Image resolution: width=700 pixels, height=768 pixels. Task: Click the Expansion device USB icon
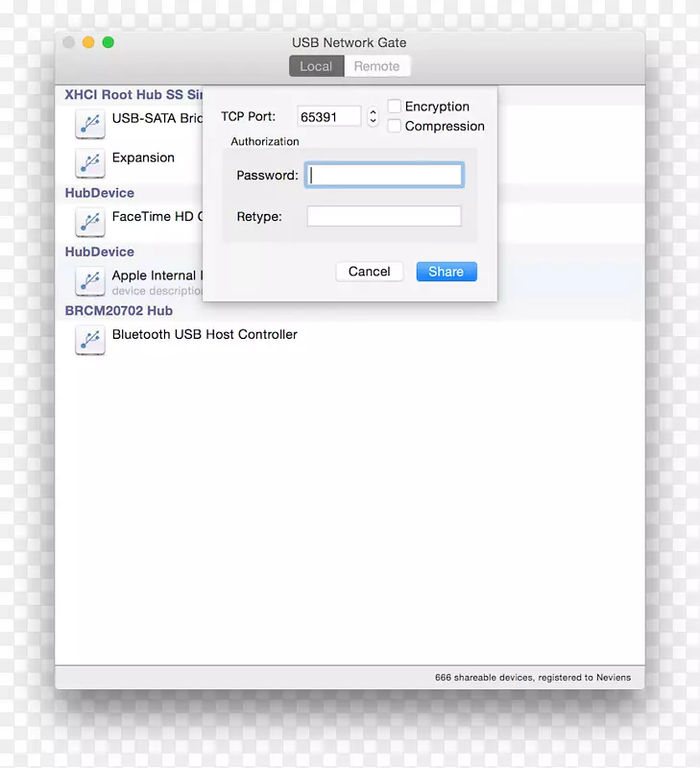point(90,162)
